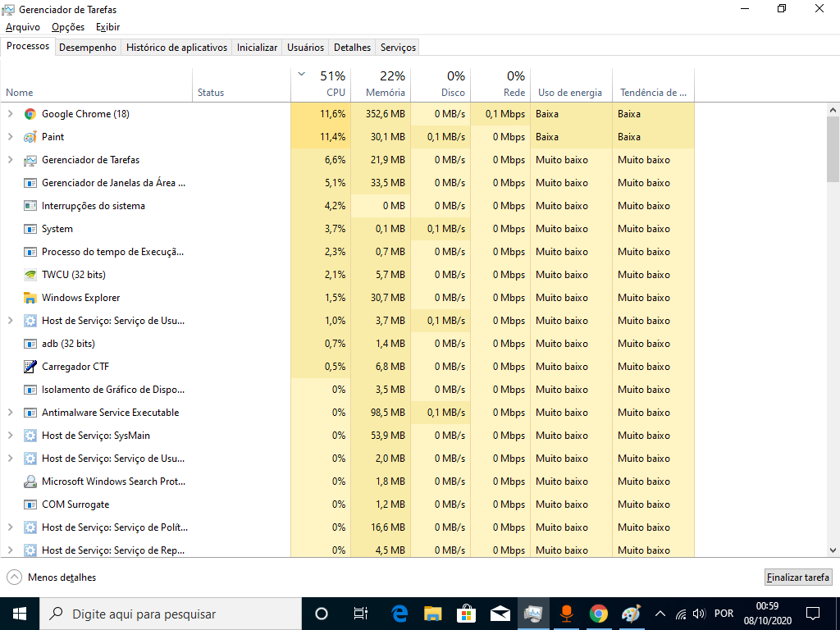
Task: Expand Host de Serviço: SysMain entry
Action: [10, 435]
